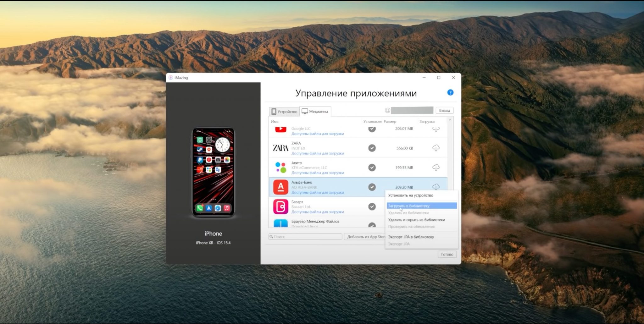Click the blue help question mark icon
Image resolution: width=644 pixels, height=324 pixels.
point(450,92)
